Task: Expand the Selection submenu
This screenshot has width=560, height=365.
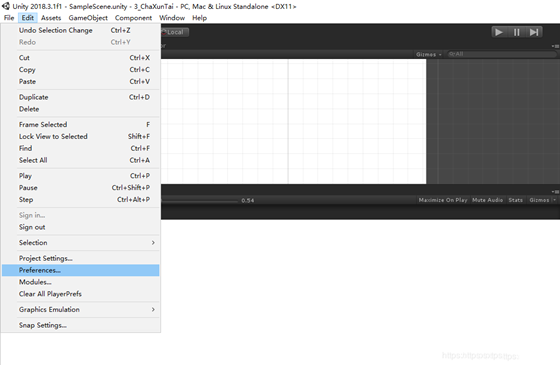Action: coord(80,242)
